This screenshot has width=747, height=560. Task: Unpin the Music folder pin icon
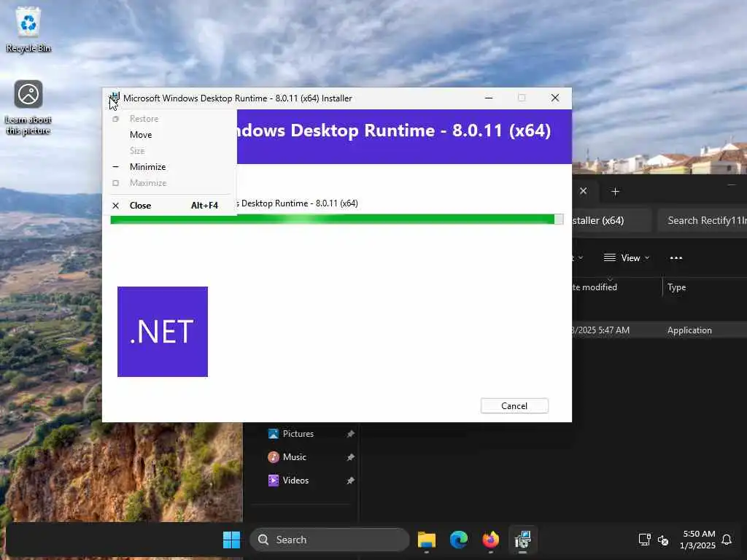coord(350,457)
